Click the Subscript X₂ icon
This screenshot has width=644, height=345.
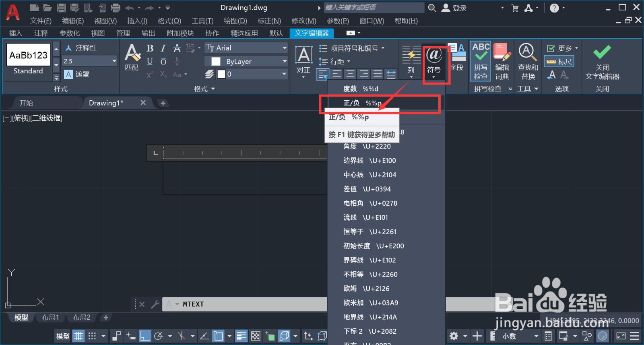163,74
